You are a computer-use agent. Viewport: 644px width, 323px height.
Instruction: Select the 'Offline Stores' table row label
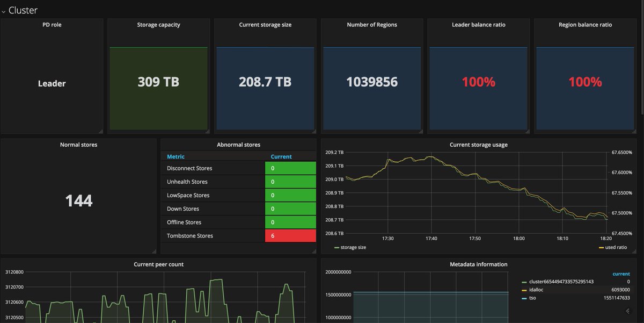[x=184, y=222]
